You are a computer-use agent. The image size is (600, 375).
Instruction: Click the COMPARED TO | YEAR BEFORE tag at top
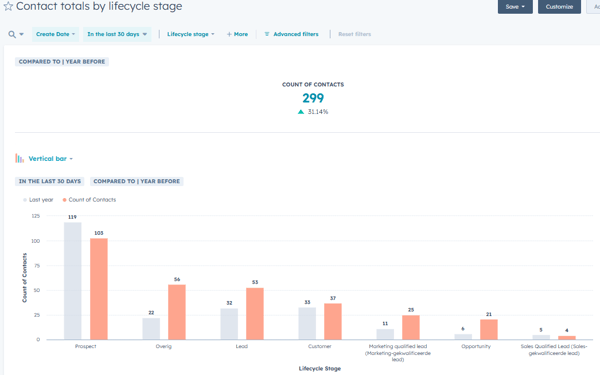(62, 62)
